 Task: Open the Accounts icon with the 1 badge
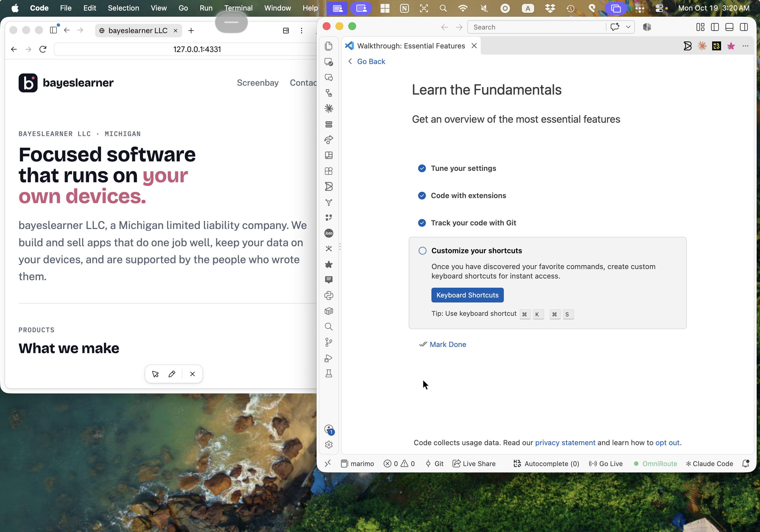tap(329, 430)
